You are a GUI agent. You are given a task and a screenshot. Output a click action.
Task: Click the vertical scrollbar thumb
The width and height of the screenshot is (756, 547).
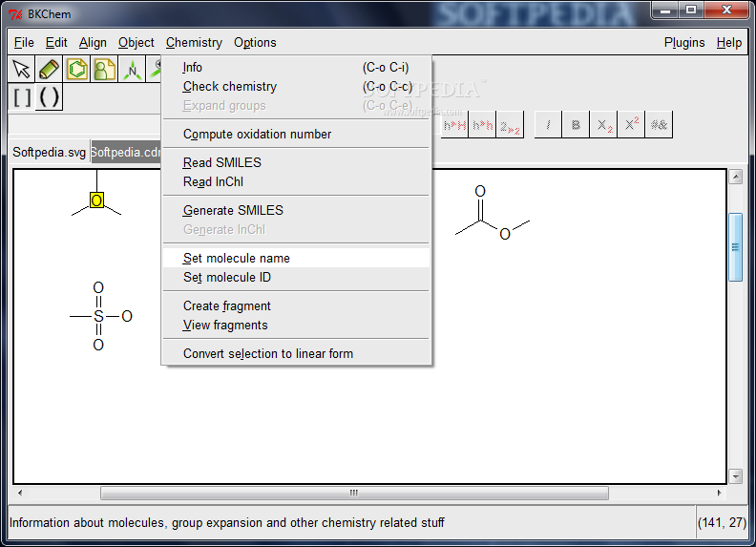[735, 247]
